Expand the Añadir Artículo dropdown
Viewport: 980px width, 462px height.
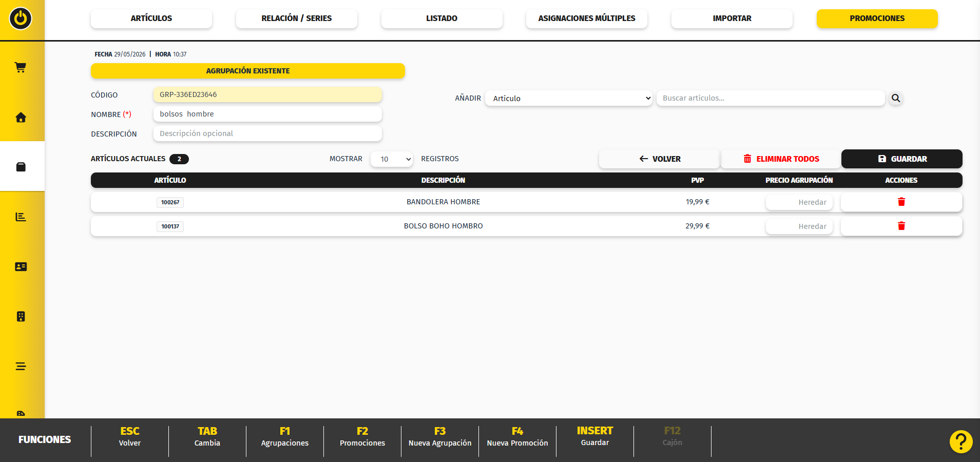569,98
